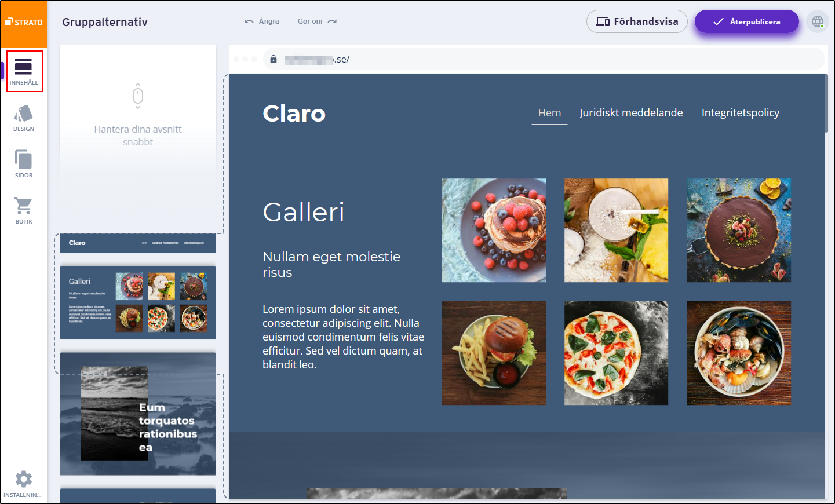Open the BUTIK shopping cart panel
The width and height of the screenshot is (835, 504).
pos(24,210)
